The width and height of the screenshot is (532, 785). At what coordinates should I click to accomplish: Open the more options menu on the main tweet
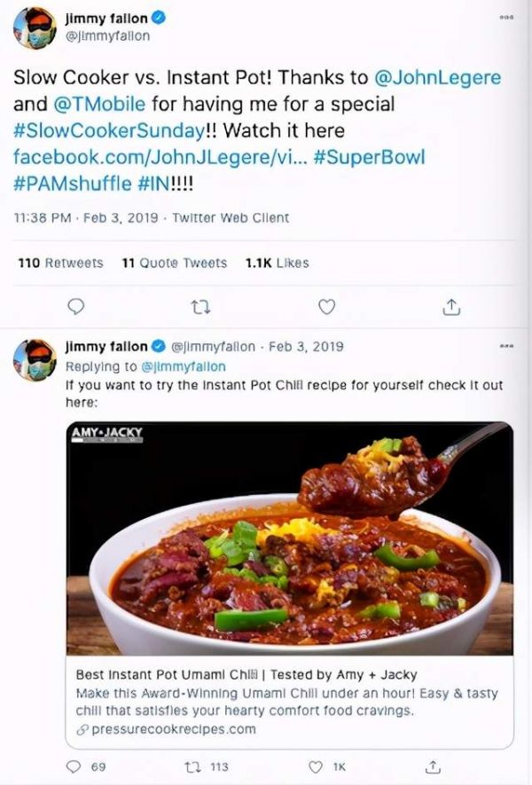pos(507,18)
